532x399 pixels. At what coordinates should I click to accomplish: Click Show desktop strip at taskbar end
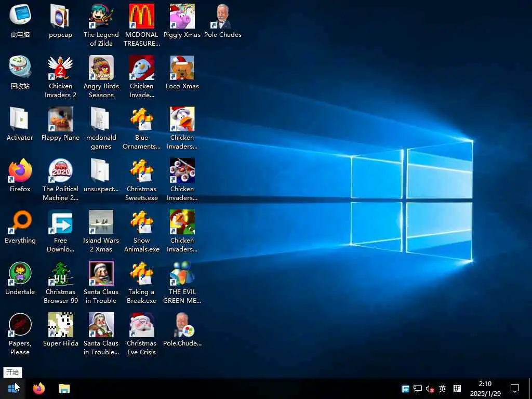[530, 389]
